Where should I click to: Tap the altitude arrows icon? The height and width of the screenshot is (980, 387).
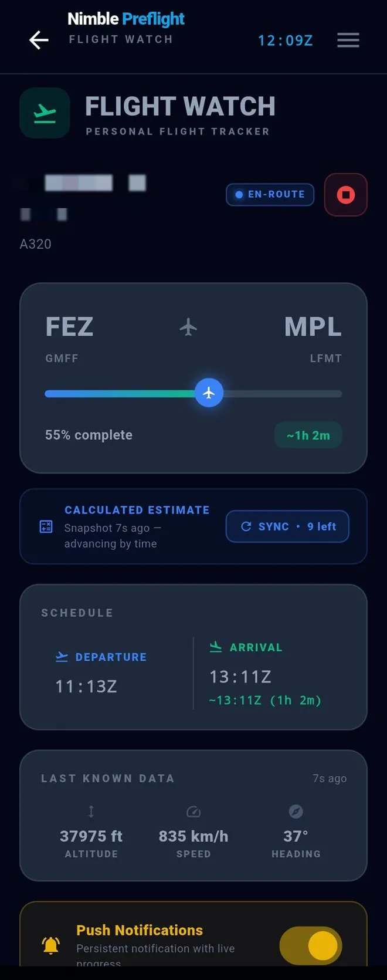point(91,812)
